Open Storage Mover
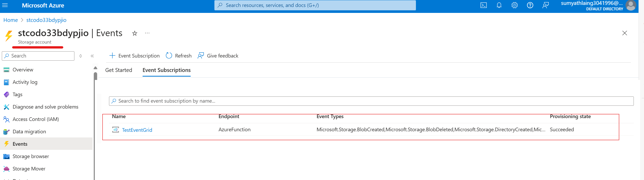 [x=29, y=169]
